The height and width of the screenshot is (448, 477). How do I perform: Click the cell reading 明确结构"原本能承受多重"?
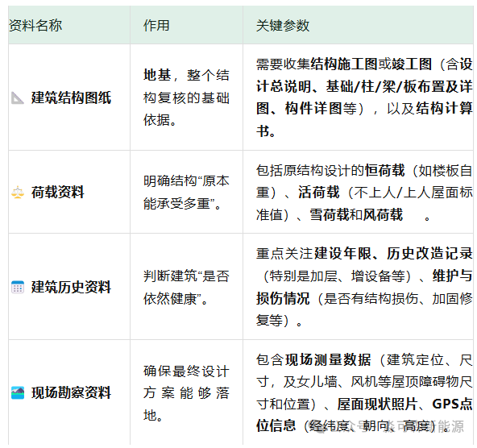(186, 193)
